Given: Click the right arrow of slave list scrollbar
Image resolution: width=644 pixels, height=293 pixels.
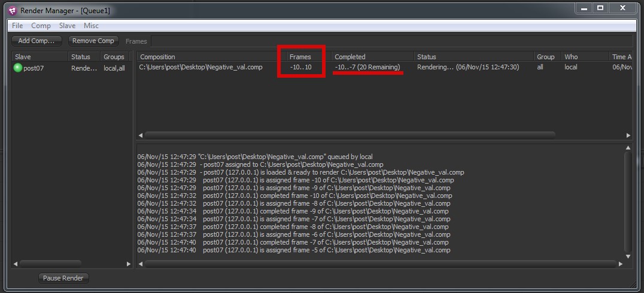Looking at the screenshot, I should pyautogui.click(x=129, y=264).
